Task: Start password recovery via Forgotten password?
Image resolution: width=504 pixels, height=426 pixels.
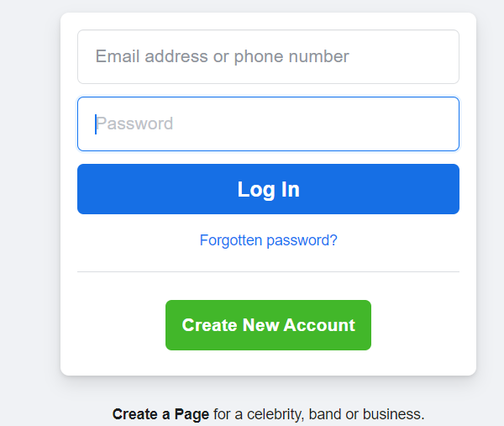Action: click(268, 240)
